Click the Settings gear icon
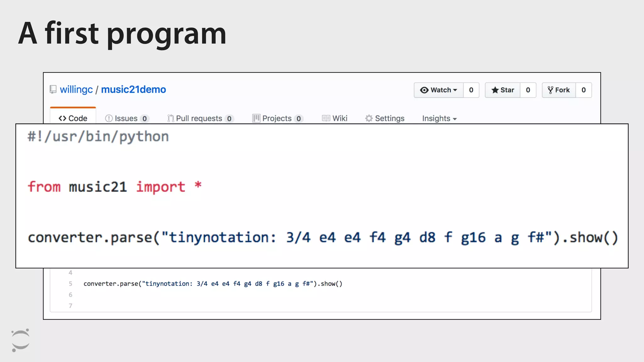Viewport: 644px width, 362px height. 369,118
